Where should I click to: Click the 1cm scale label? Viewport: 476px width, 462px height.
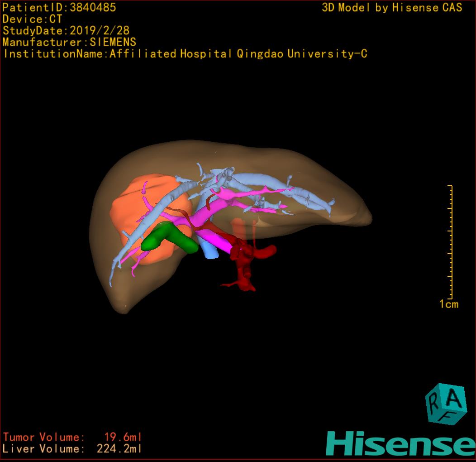tap(448, 304)
